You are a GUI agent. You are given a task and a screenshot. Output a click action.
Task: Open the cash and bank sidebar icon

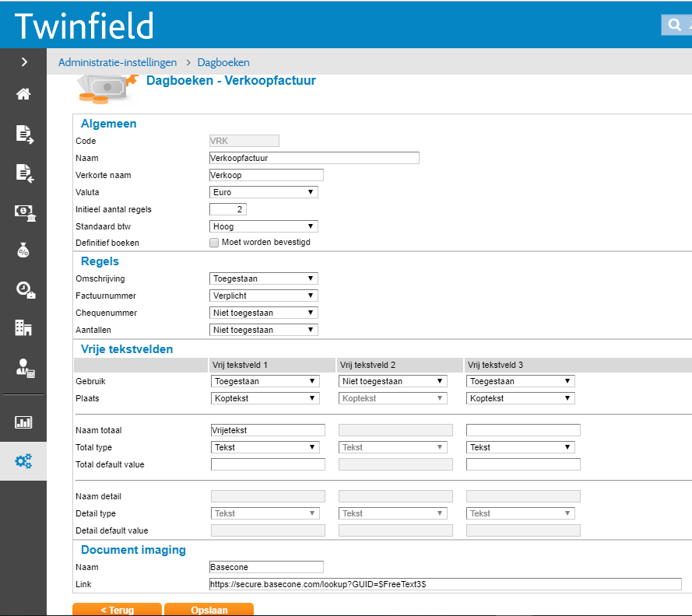[23, 212]
